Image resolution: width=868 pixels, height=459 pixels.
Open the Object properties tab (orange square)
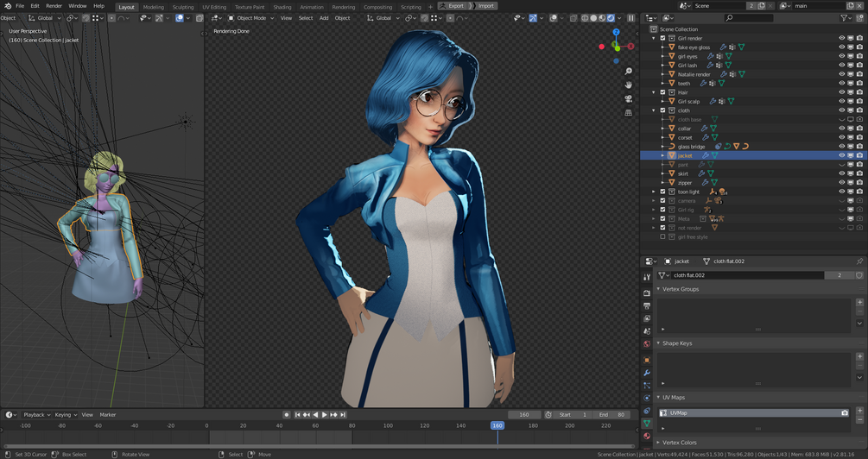tap(647, 360)
